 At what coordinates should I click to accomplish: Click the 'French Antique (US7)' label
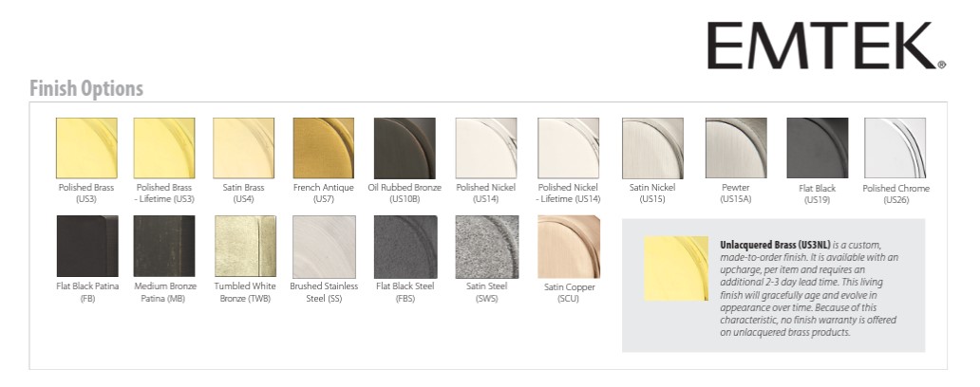click(x=324, y=193)
